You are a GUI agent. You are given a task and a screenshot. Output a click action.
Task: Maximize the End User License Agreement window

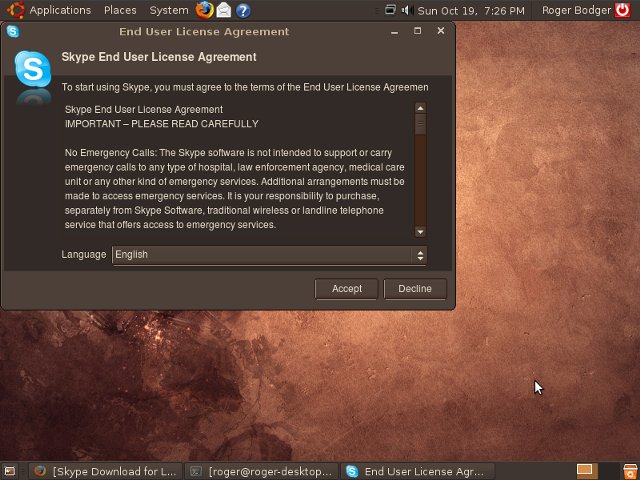[417, 31]
